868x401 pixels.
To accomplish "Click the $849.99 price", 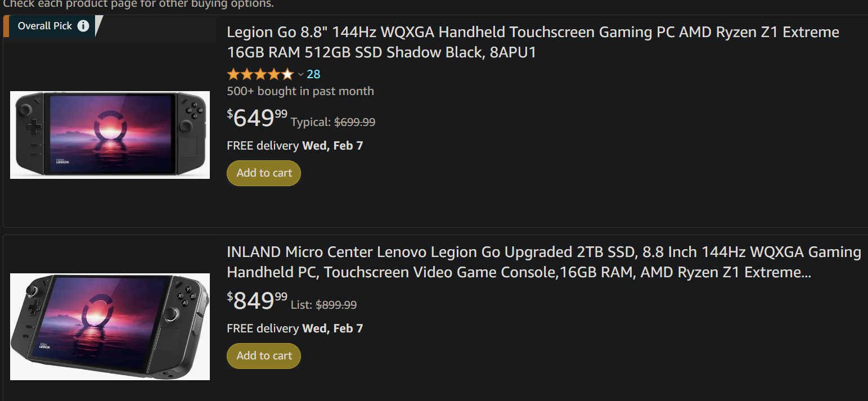I will pos(257,301).
